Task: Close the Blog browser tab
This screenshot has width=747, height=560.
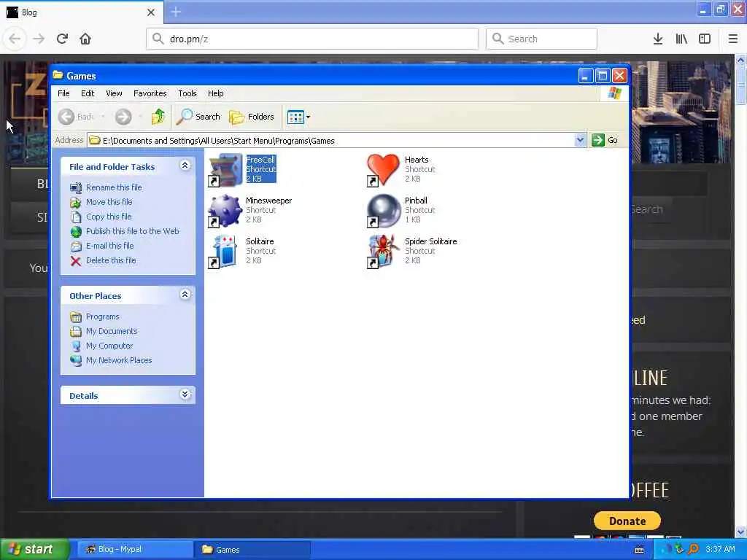Action: [151, 12]
